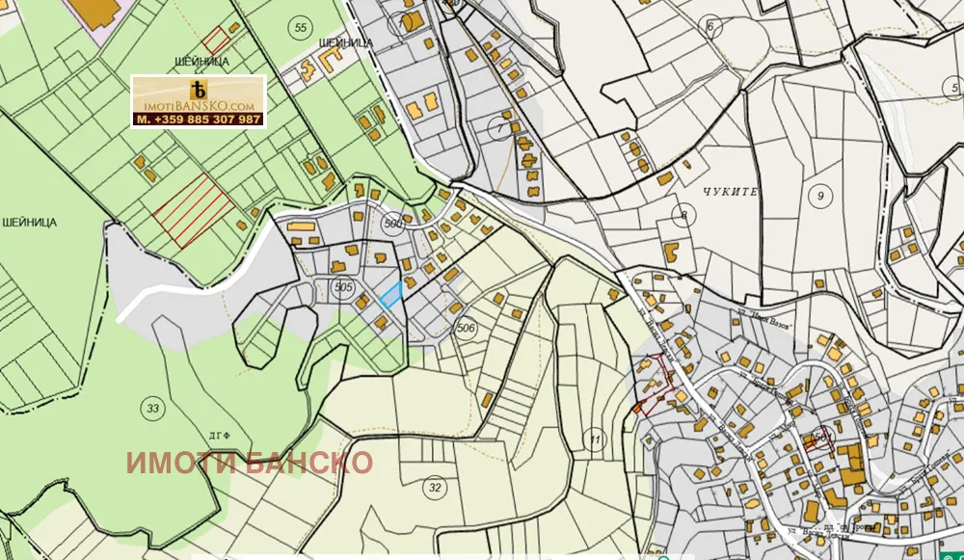Select circled zone 9 in ЧУКИТЕ area

point(820,195)
